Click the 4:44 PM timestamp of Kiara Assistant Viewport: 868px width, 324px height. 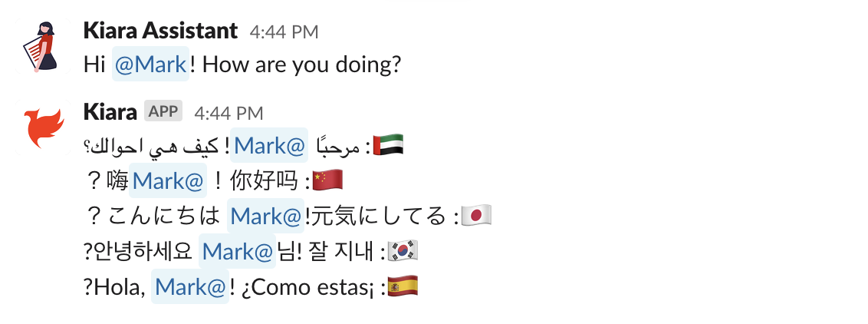[284, 32]
